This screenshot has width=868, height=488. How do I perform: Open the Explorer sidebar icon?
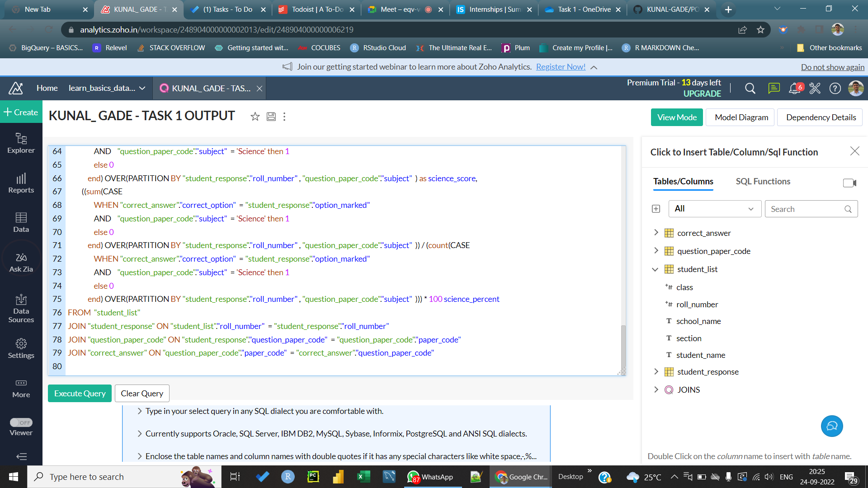coord(21,143)
